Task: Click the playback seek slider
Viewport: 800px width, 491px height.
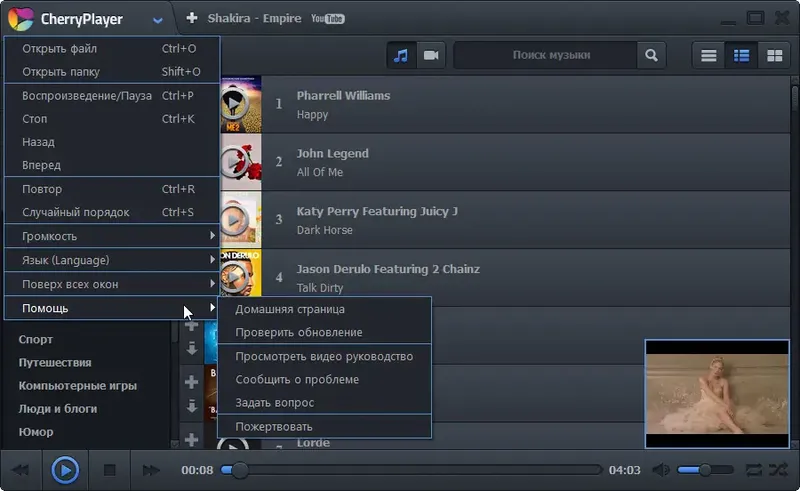Action: pyautogui.click(x=411, y=470)
